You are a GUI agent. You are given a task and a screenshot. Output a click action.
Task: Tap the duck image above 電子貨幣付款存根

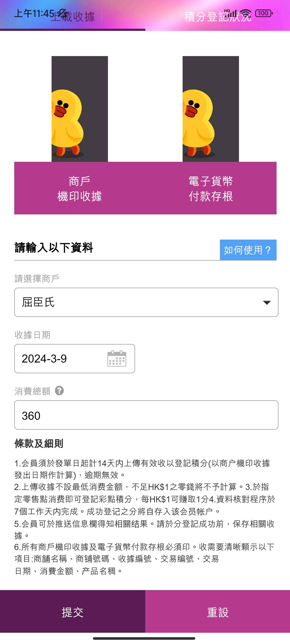(211, 109)
